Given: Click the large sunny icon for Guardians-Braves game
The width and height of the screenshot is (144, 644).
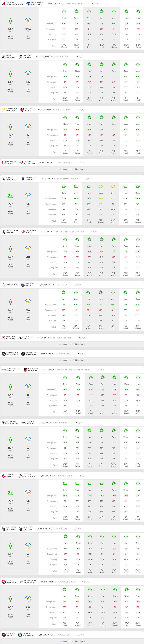Looking at the screenshot, I should pos(10,440).
